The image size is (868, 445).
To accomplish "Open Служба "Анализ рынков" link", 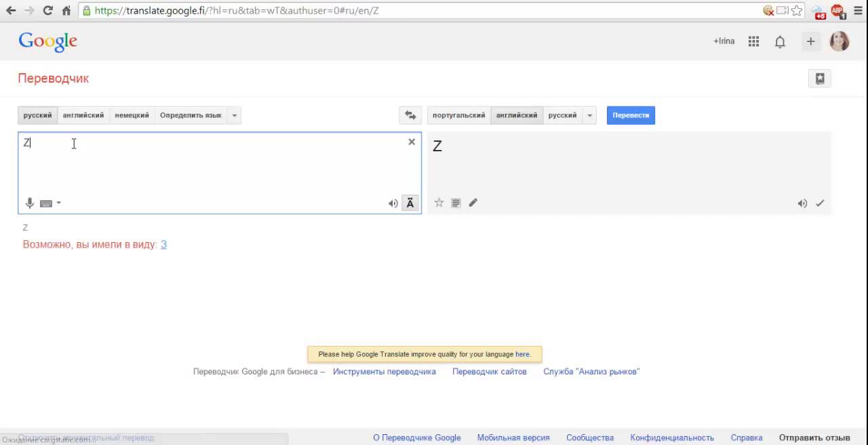I will coord(591,372).
